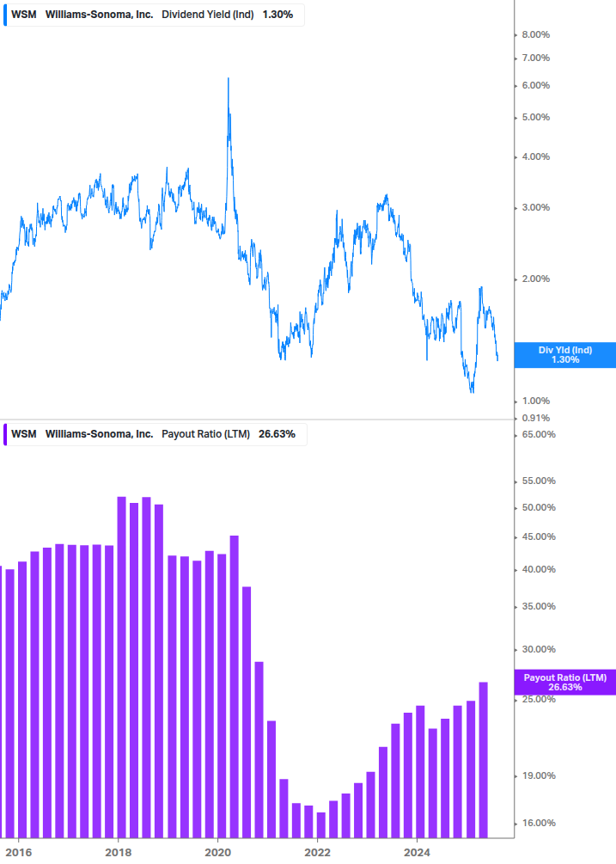Click the 2020 label on the time axis
This screenshot has width=616, height=864.
point(218,853)
